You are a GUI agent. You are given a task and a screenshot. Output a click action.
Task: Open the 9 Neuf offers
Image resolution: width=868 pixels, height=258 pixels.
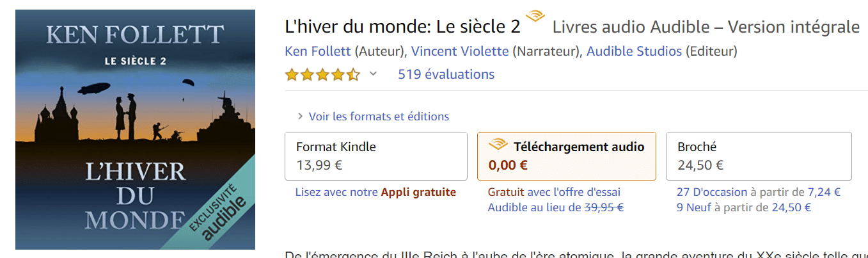pyautogui.click(x=694, y=207)
